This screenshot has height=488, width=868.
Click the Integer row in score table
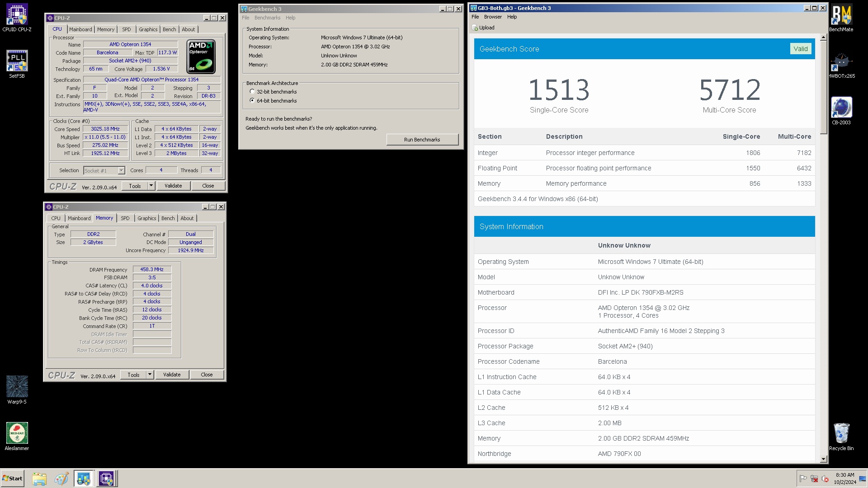click(x=644, y=153)
